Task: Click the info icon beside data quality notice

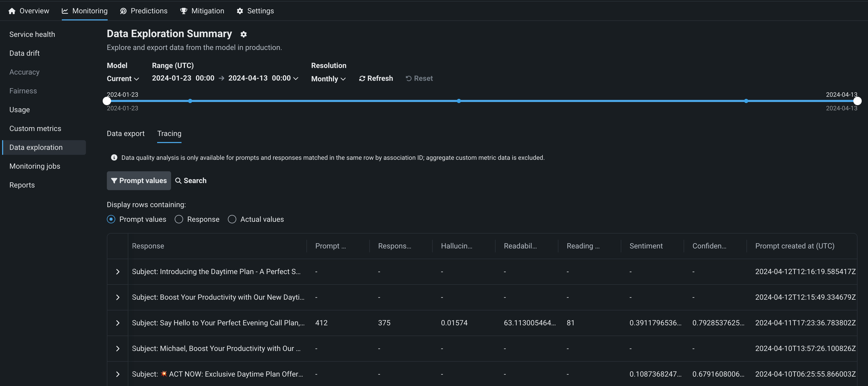Action: [x=114, y=157]
